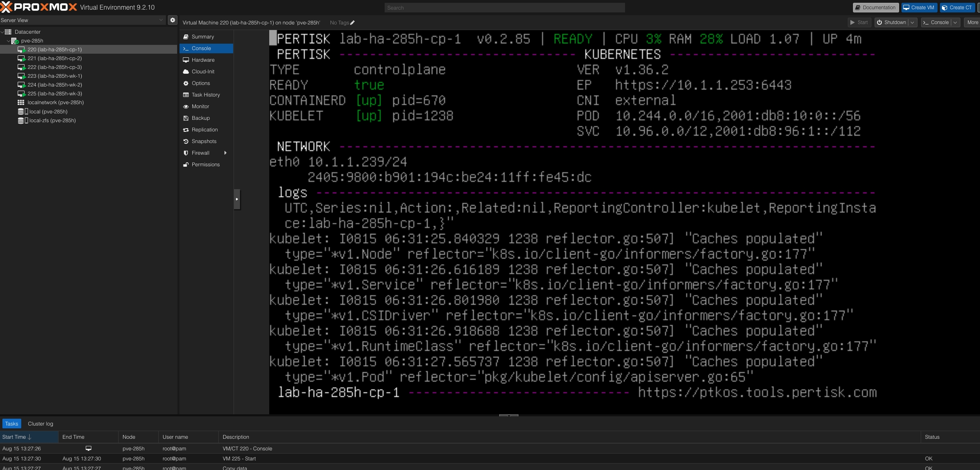Image resolution: width=980 pixels, height=470 pixels.
Task: Collapse the bottom task log panel handle
Action: click(x=509, y=416)
